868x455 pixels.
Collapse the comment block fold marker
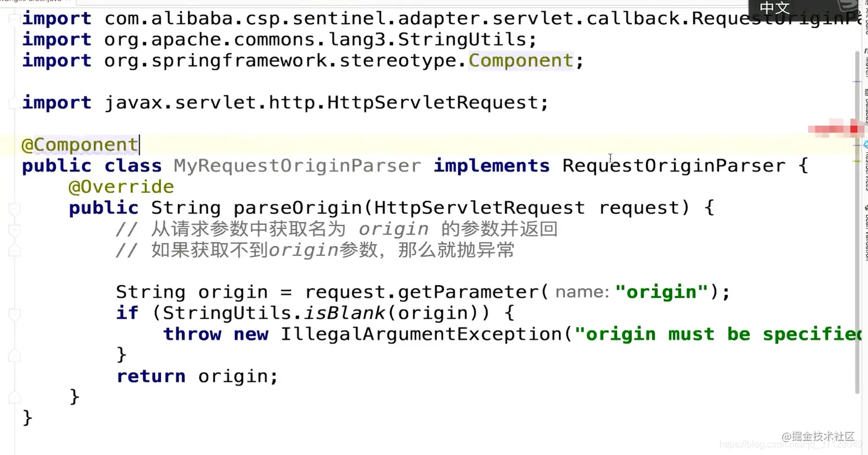[x=14, y=230]
